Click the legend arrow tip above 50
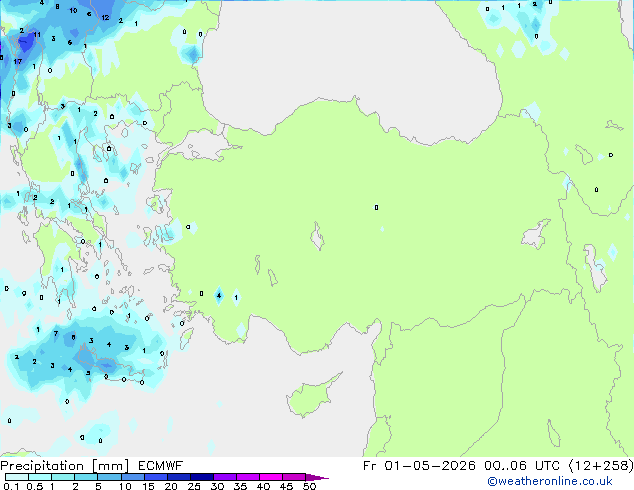This screenshot has height=490, width=634. point(317,477)
